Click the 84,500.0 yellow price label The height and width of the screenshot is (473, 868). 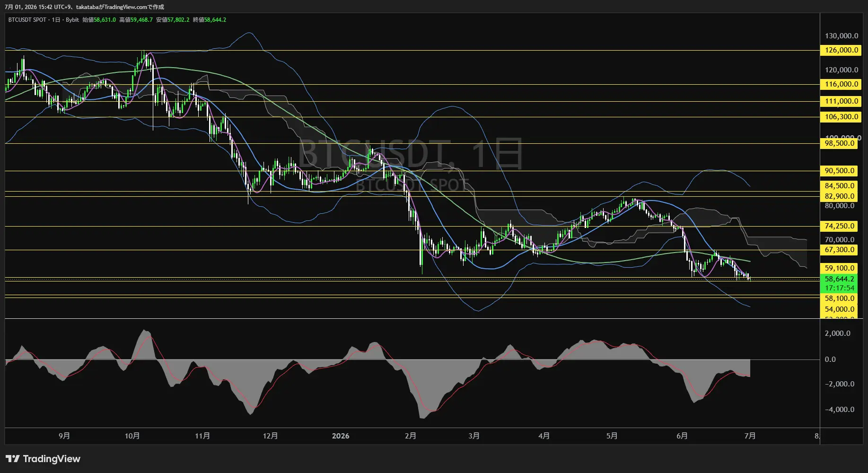coord(839,186)
